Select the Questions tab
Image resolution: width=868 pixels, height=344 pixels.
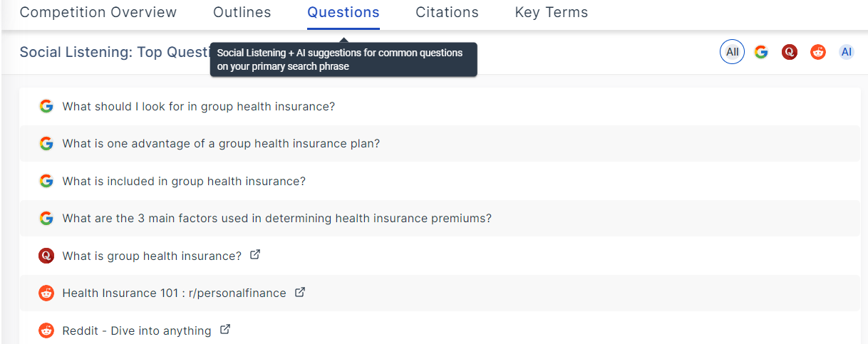(x=343, y=13)
